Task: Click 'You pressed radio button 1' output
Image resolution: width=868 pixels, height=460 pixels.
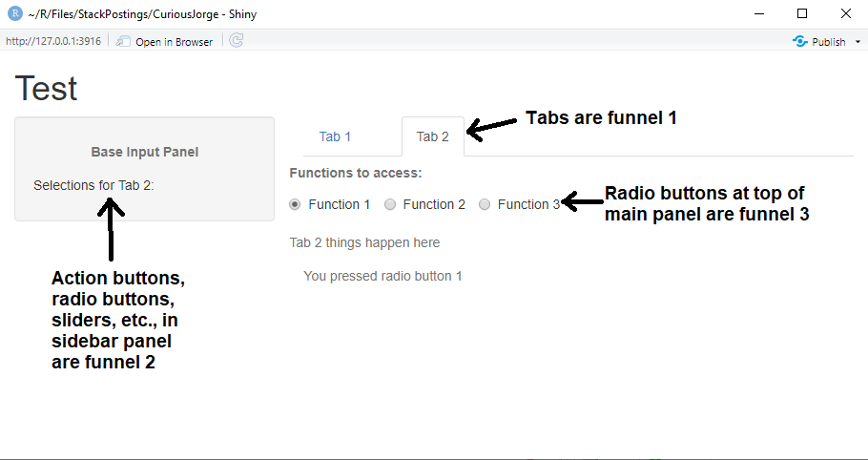Action: pos(382,276)
